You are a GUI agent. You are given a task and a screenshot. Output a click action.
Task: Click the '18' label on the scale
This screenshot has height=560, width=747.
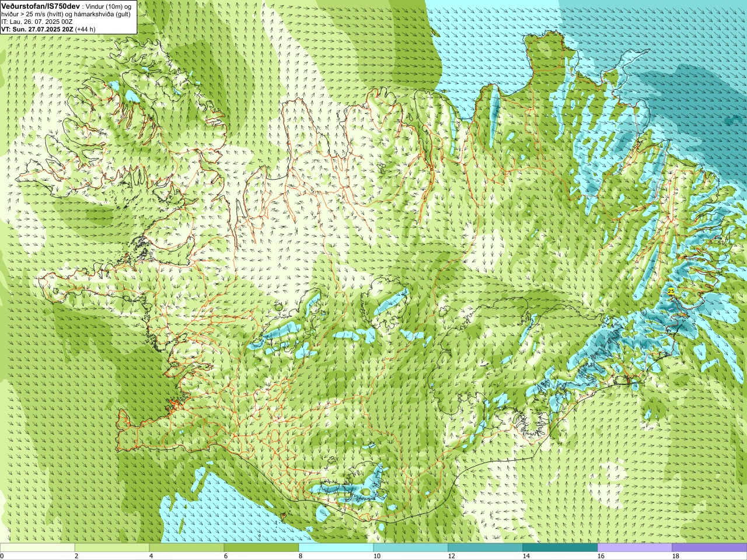(675, 556)
